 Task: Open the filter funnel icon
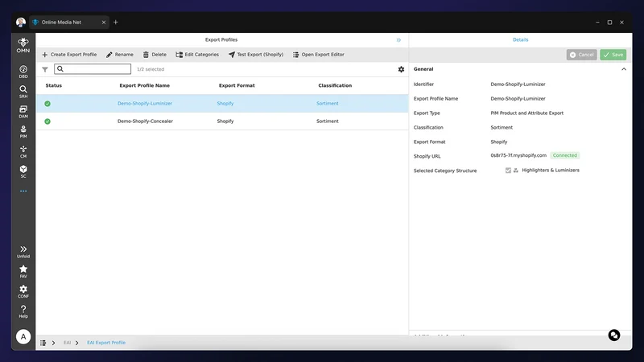tap(45, 69)
